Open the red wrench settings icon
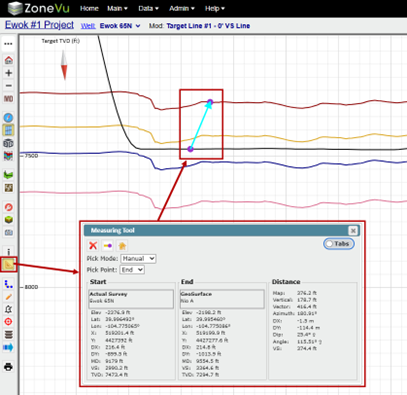The image size is (407, 395). point(8,207)
